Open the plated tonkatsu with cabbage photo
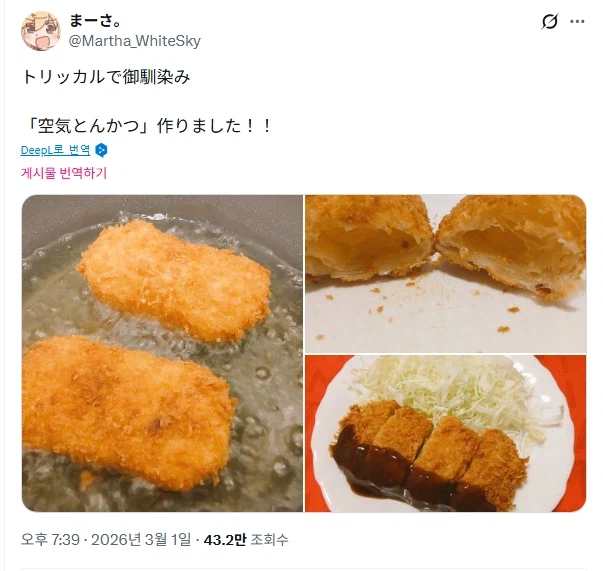Image resolution: width=603 pixels, height=571 pixels. (x=446, y=434)
